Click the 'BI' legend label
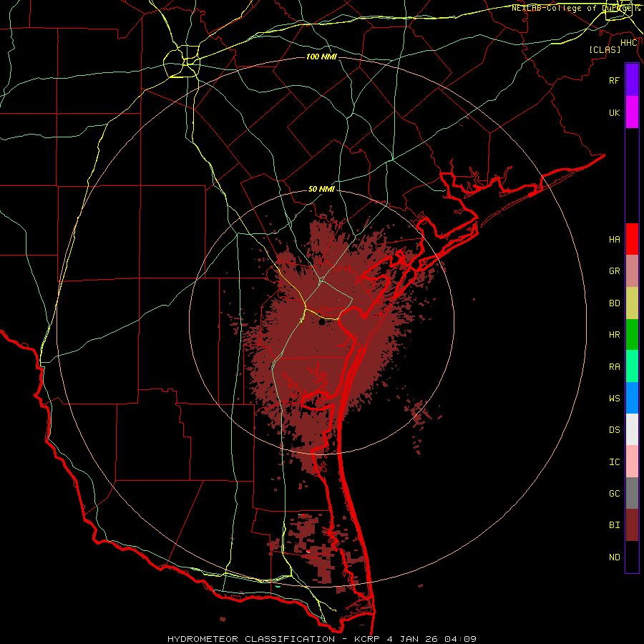644x644 pixels. [614, 525]
